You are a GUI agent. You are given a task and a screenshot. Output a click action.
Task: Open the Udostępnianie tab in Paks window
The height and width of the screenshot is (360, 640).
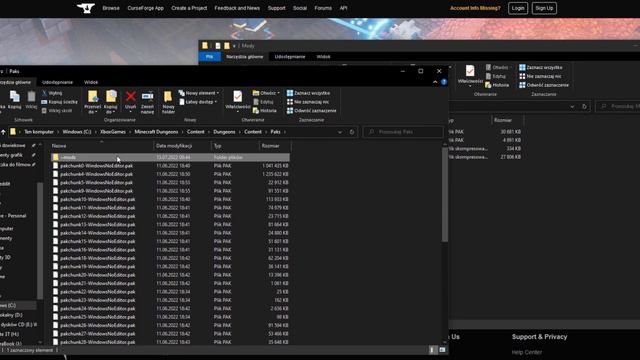coord(58,82)
